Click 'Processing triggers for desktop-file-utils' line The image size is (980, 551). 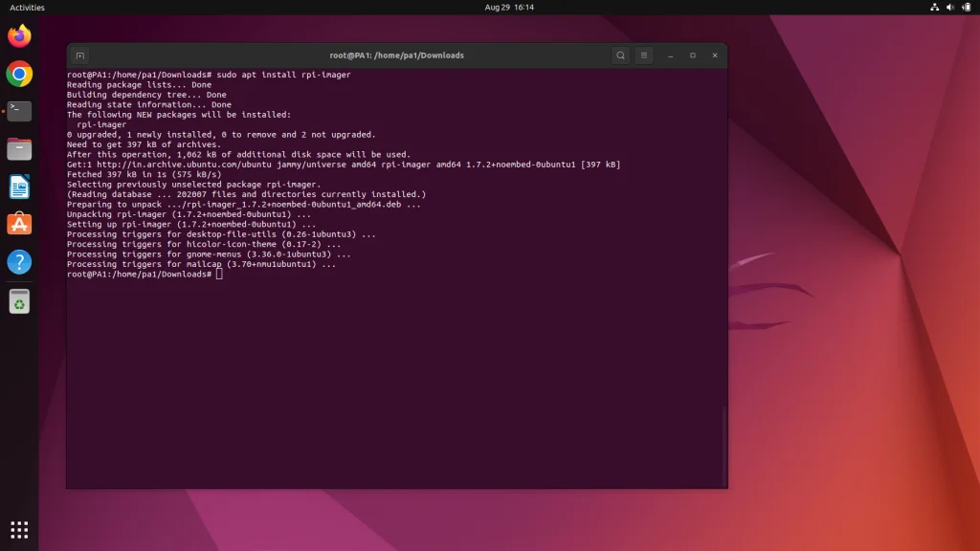[x=221, y=234]
